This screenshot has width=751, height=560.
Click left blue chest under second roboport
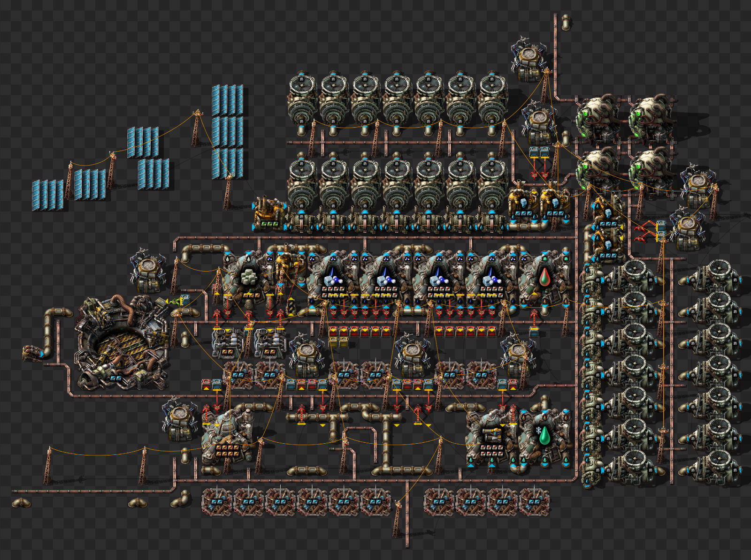click(534, 152)
